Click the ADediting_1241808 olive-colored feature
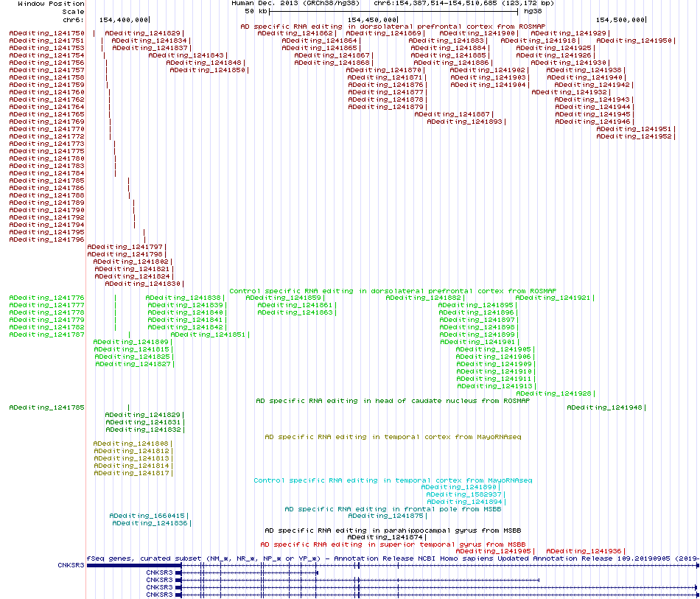This screenshot has width=700, height=599. click(x=131, y=444)
